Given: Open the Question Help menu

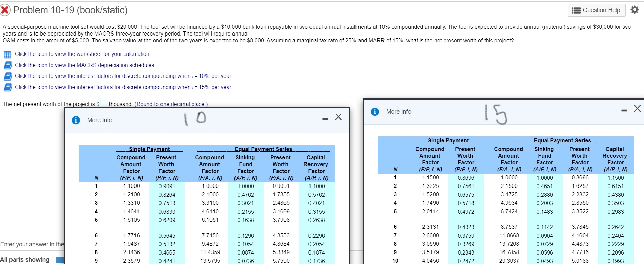Looking at the screenshot, I should 597,10.
